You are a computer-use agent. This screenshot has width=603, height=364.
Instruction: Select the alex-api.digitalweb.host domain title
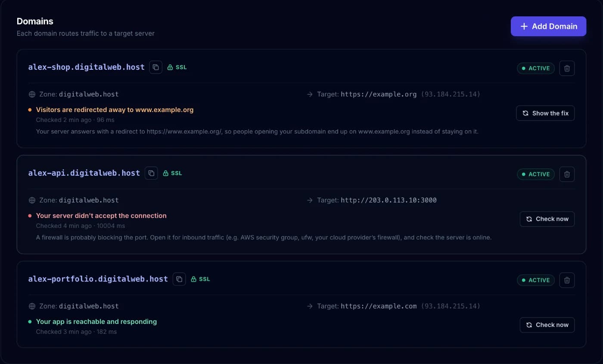coord(84,173)
